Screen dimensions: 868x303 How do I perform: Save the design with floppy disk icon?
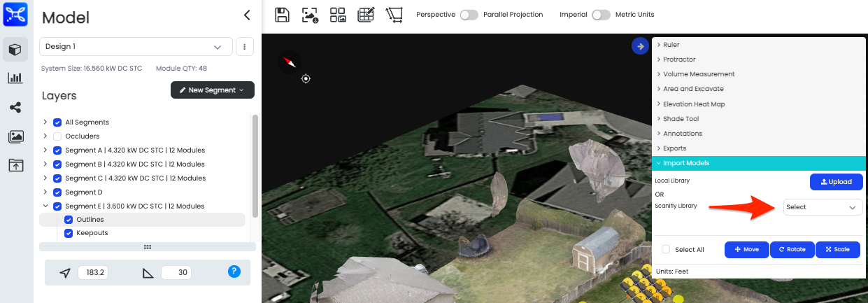click(282, 15)
